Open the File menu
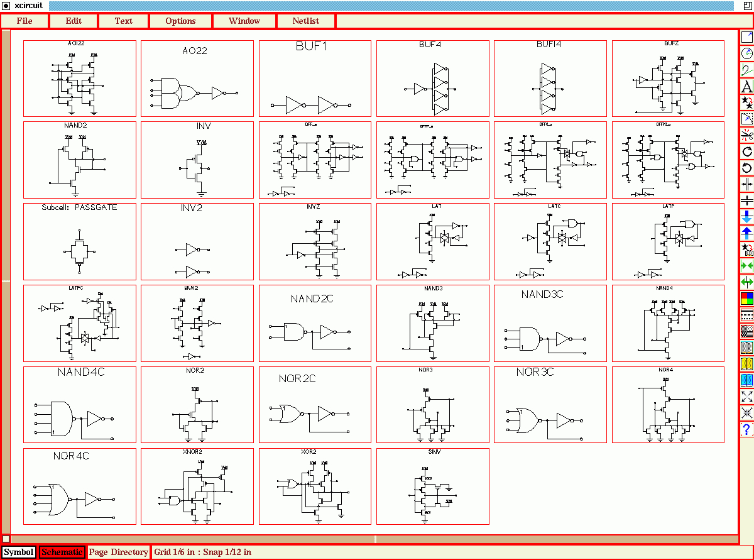 pyautogui.click(x=25, y=21)
